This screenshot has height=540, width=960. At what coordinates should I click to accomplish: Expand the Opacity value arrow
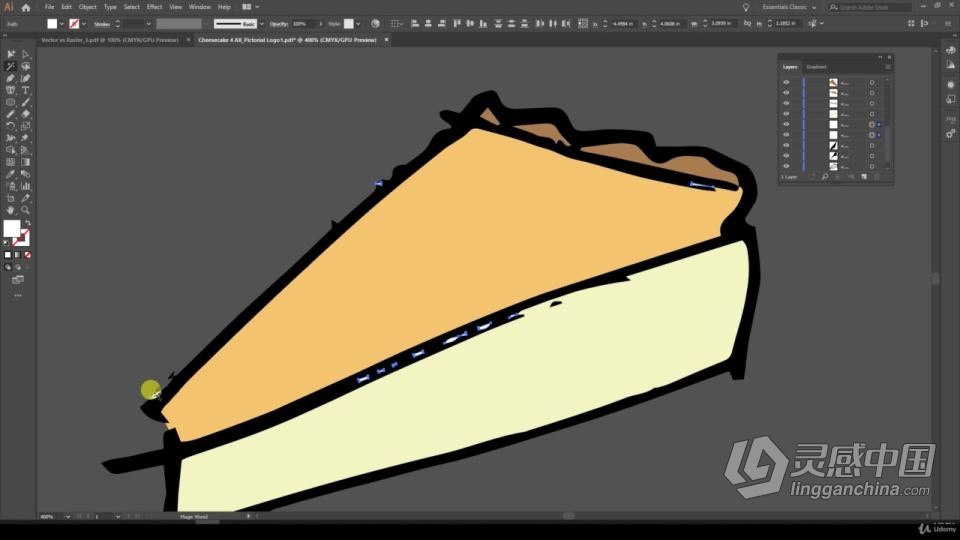pos(320,24)
